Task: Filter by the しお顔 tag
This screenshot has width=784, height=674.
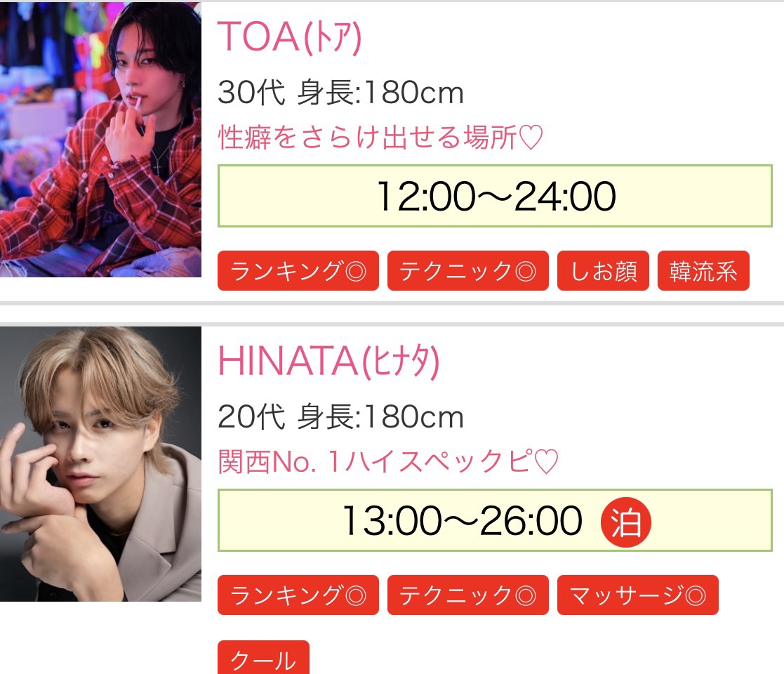Action: click(604, 271)
